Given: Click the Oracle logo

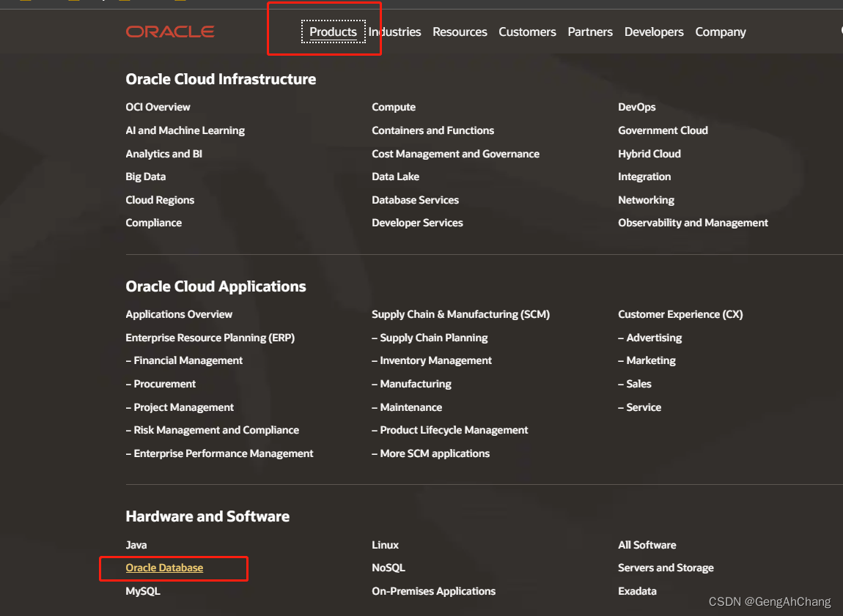Looking at the screenshot, I should (x=170, y=31).
